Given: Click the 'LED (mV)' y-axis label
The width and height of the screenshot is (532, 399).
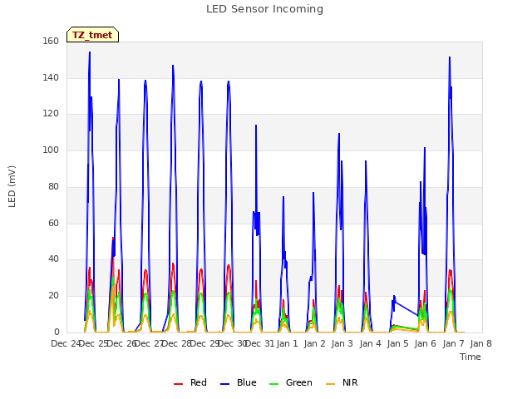Looking at the screenshot, I should 12,186.
